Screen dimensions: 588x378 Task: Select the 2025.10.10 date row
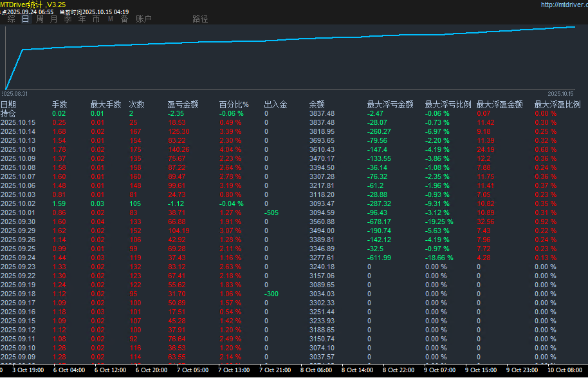coord(18,149)
